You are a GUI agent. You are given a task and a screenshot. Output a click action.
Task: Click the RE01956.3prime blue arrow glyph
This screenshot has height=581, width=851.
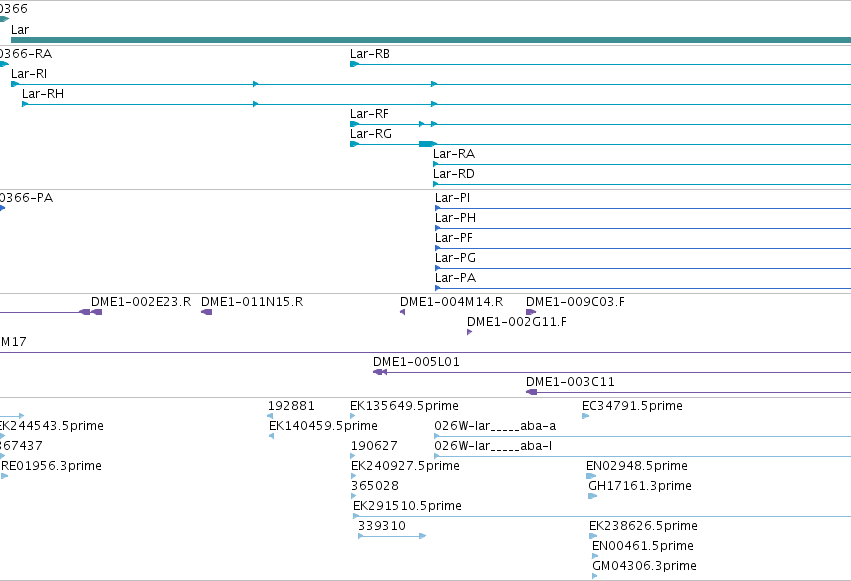coord(4,476)
